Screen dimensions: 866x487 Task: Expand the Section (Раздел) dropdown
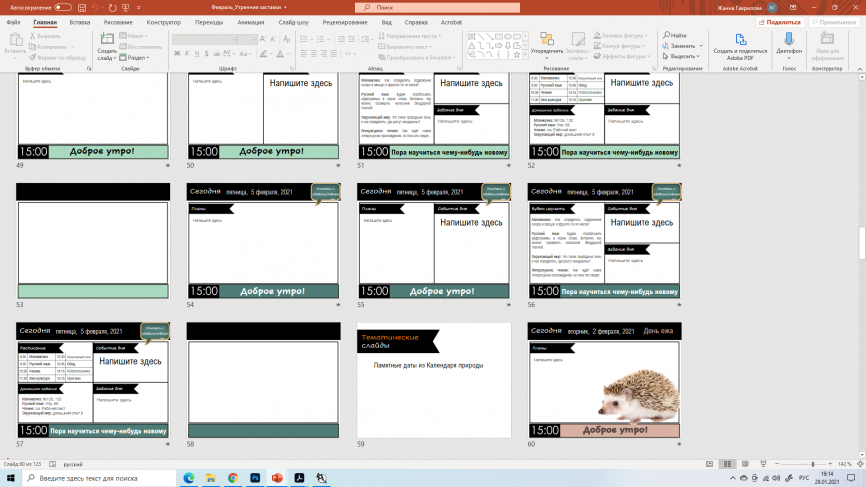point(139,57)
